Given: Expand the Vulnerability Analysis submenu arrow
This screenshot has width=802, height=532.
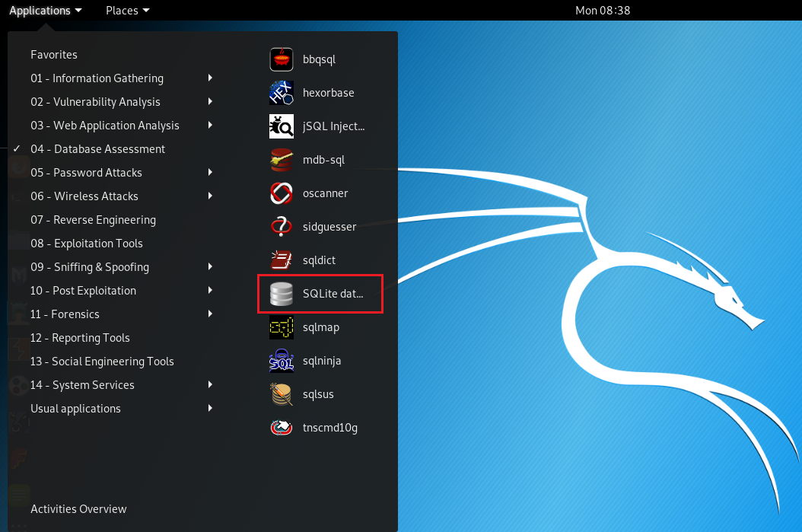Looking at the screenshot, I should click(210, 101).
